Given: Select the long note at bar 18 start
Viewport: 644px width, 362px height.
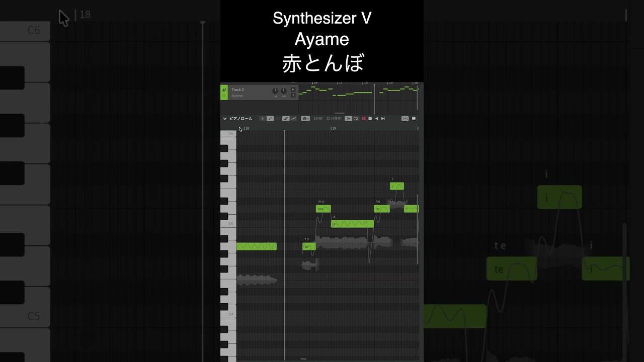Looking at the screenshot, I should [257, 246].
